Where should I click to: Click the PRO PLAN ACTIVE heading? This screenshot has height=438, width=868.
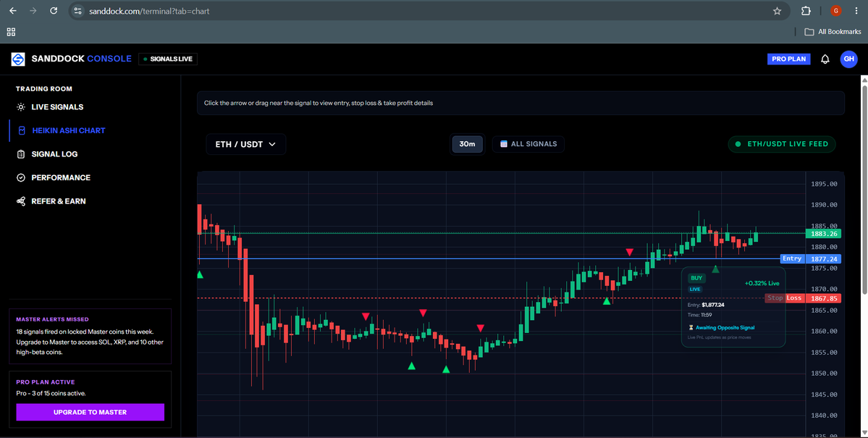(x=46, y=382)
